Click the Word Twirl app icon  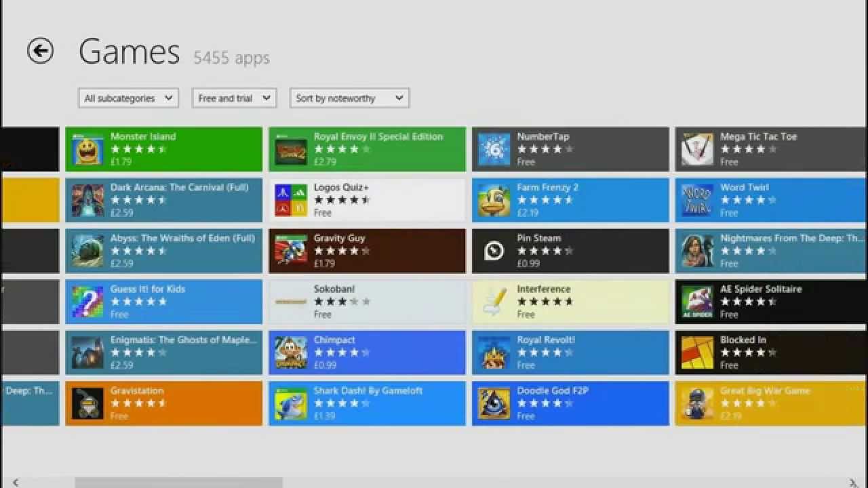coord(698,200)
